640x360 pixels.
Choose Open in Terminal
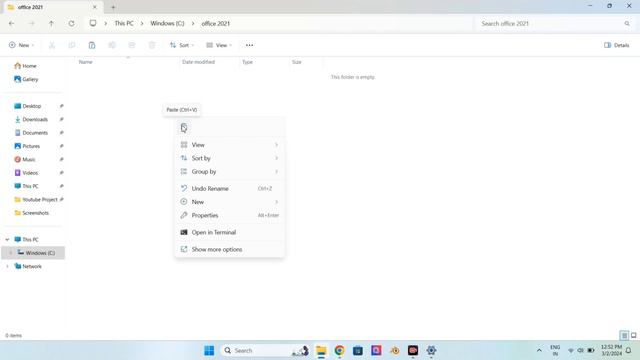230,232
